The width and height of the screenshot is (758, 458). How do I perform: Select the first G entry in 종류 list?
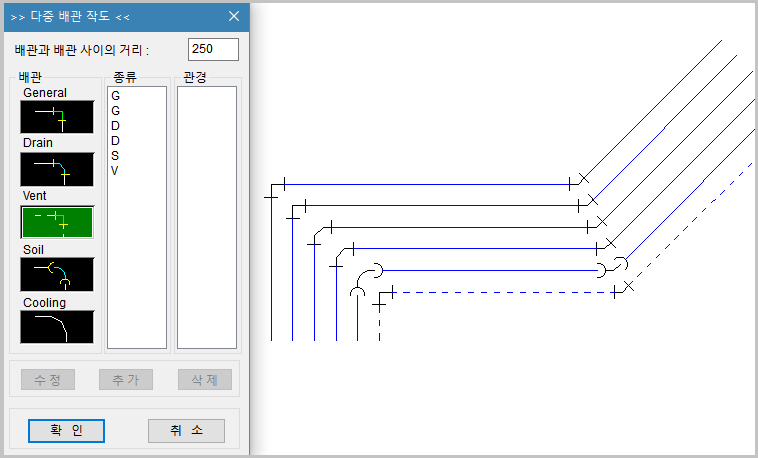click(x=116, y=96)
